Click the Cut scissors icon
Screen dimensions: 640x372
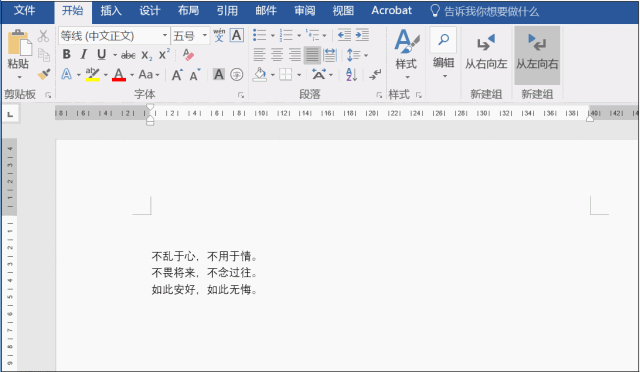tap(43, 36)
